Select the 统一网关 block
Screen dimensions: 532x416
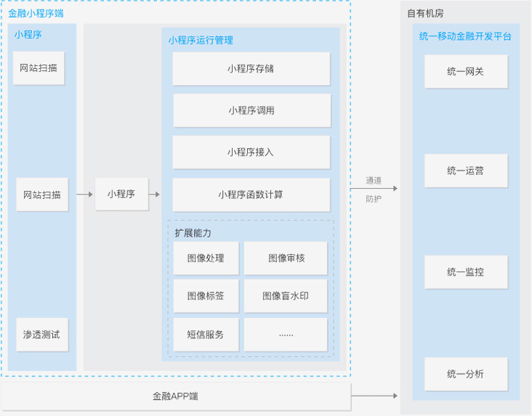point(466,71)
